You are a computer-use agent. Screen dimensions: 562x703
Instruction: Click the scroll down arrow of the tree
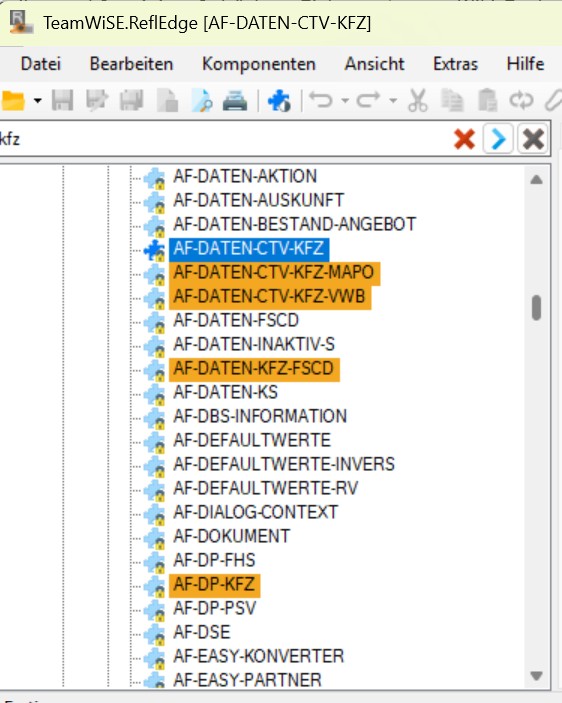[536, 675]
